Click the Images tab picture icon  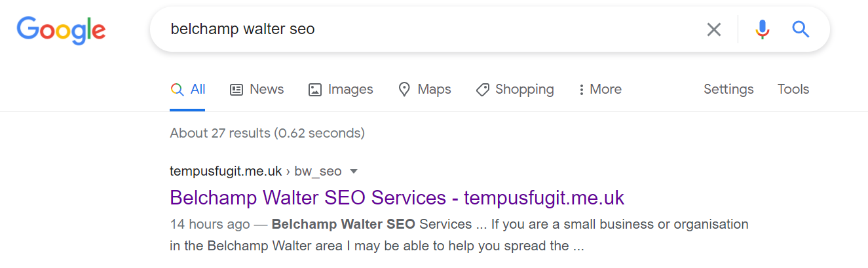click(315, 90)
